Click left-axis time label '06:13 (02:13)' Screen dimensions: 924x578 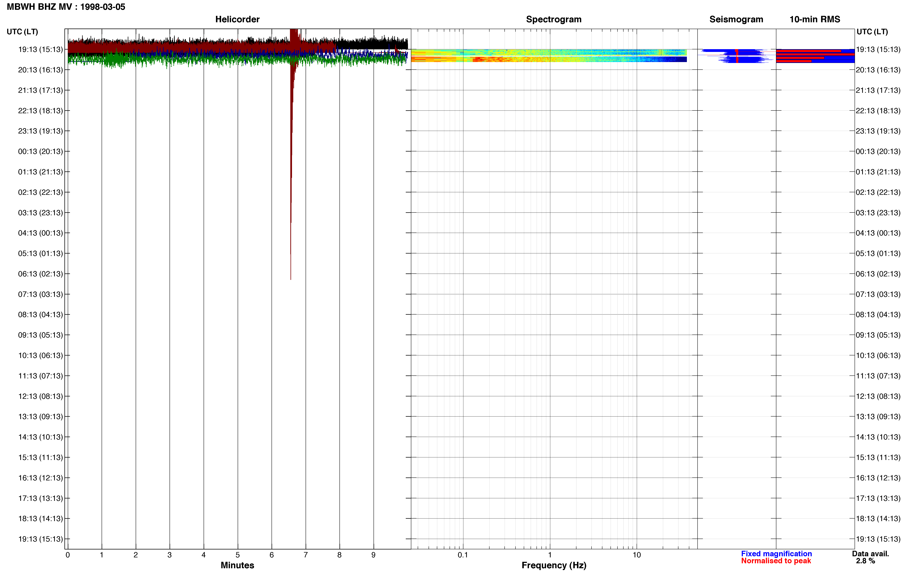click(40, 274)
